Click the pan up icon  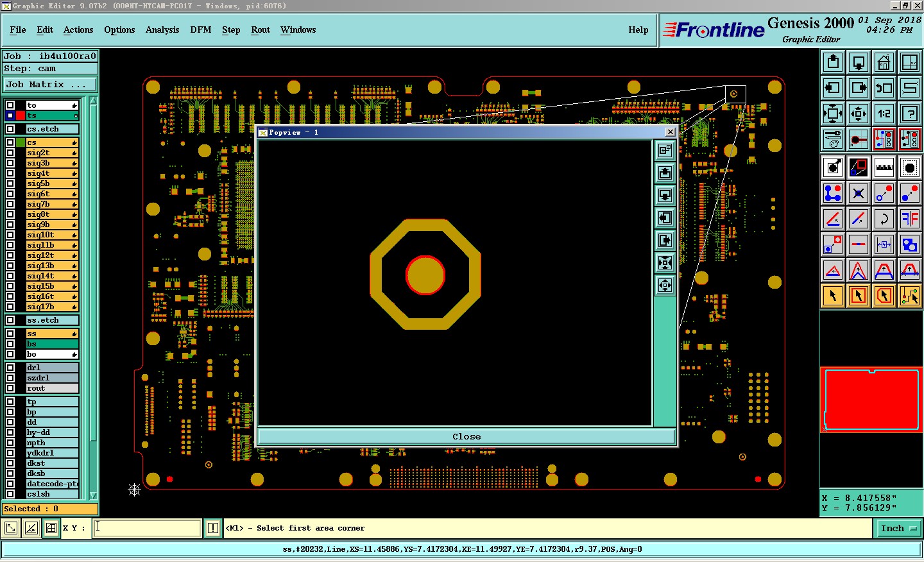833,62
